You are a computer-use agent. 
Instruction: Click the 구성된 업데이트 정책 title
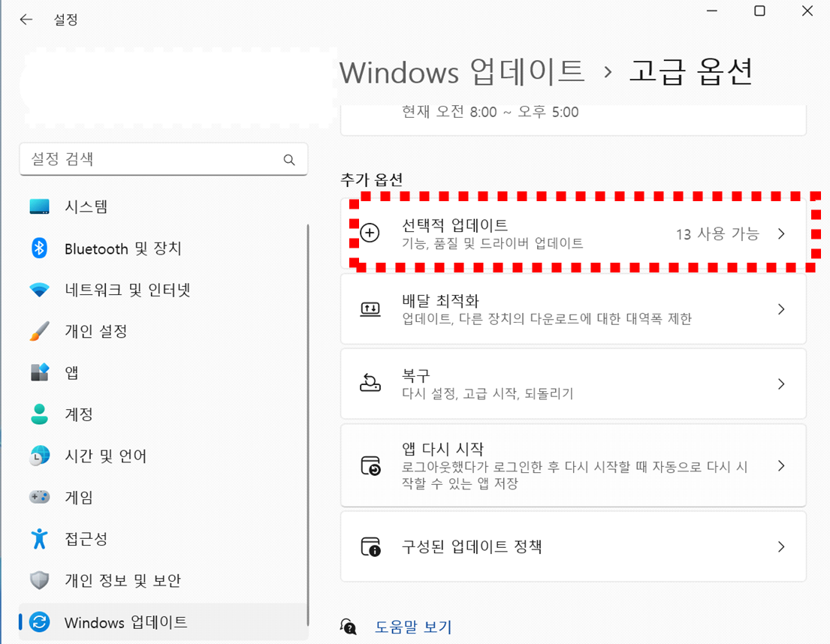472,546
